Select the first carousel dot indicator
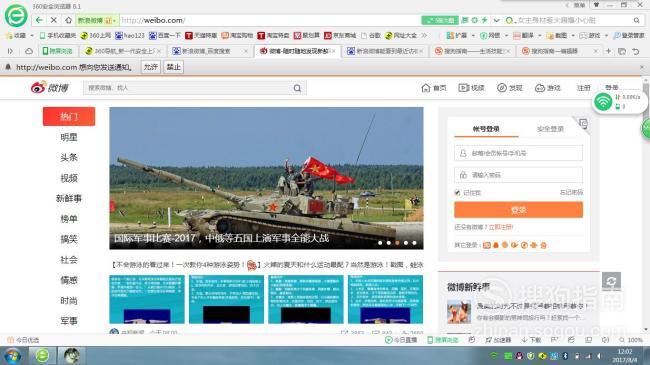 click(380, 243)
